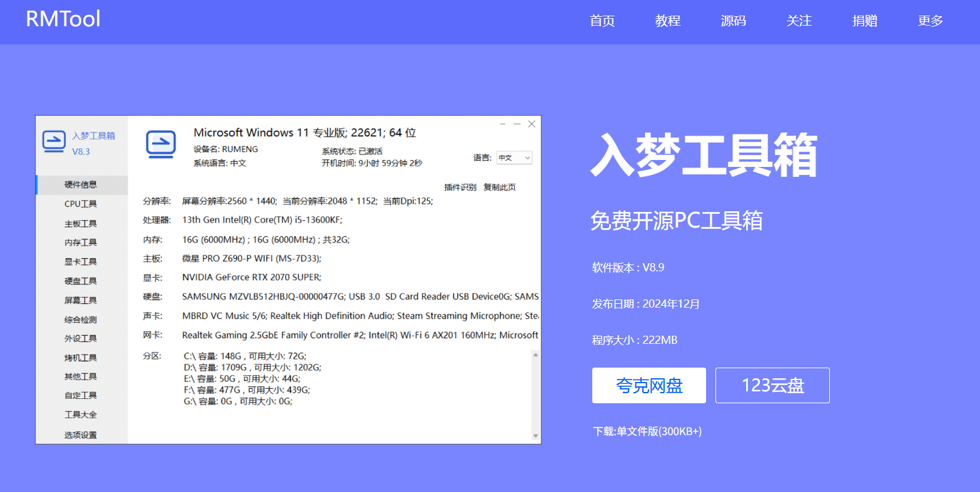Click the 插件识别 link
Viewport: 980px width, 492px height.
tap(460, 187)
